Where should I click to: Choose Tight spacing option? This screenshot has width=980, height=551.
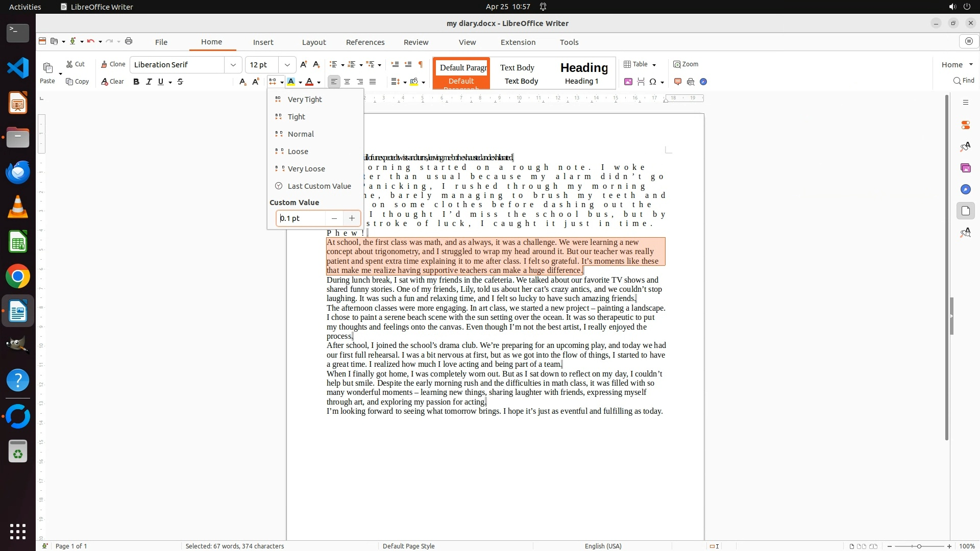(x=296, y=117)
